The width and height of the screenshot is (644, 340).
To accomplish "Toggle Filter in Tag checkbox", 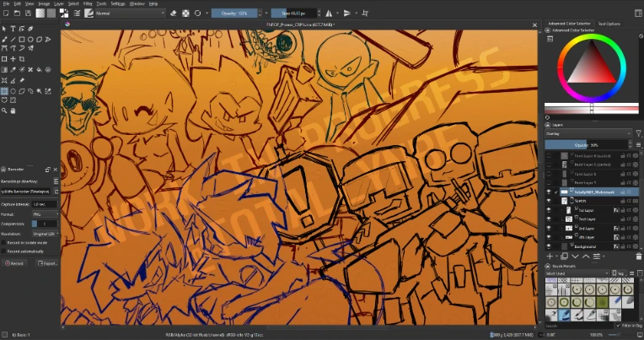I will pos(619,326).
